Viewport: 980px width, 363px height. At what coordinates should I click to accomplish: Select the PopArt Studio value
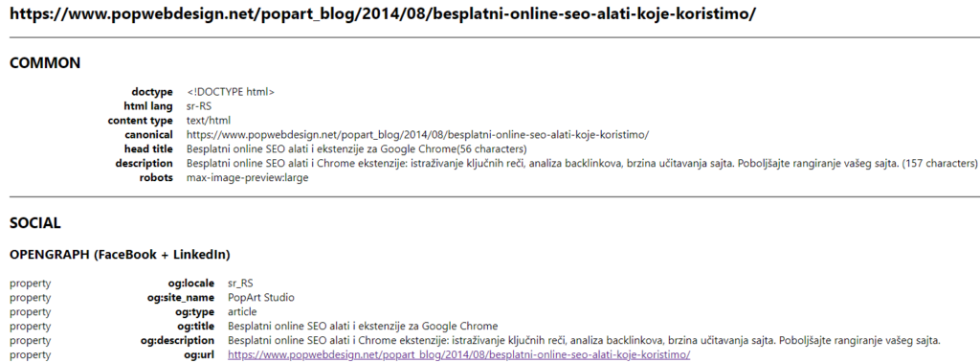point(260,297)
